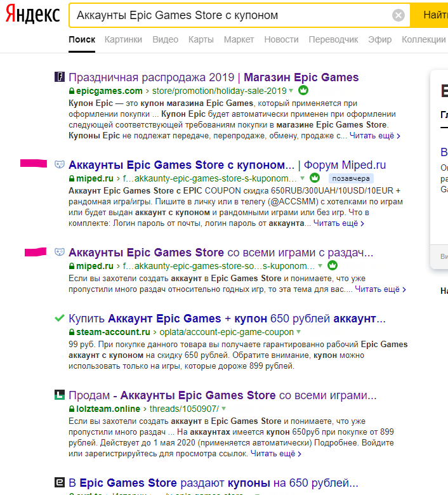Open the oplata/account-epic-game-coupon path link
Screen dimensions: 448x495
227,332
